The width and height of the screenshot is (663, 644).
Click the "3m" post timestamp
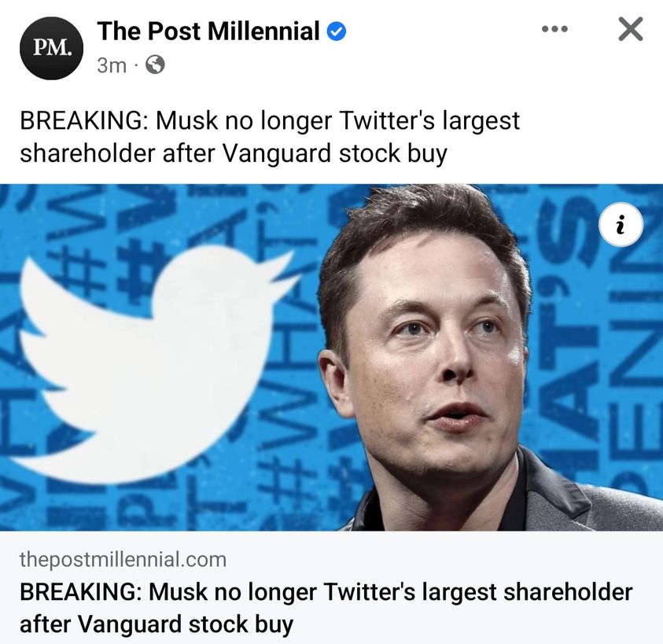[x=111, y=66]
